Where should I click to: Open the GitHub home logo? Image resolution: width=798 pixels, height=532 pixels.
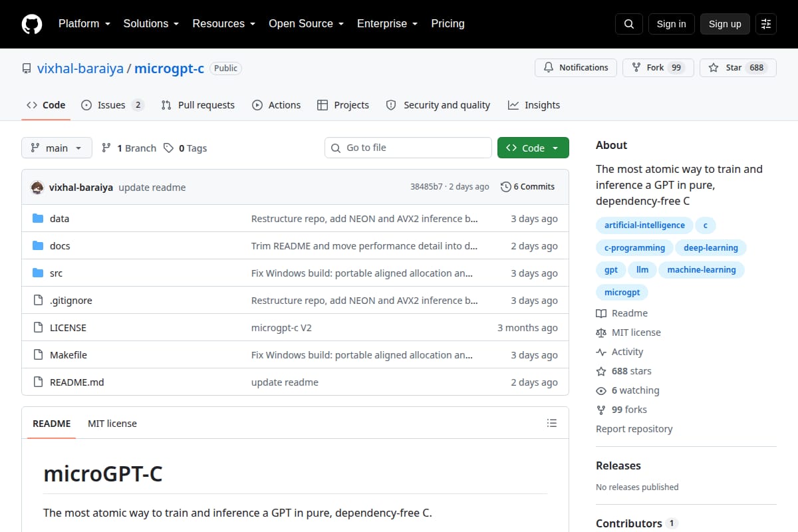click(32, 24)
